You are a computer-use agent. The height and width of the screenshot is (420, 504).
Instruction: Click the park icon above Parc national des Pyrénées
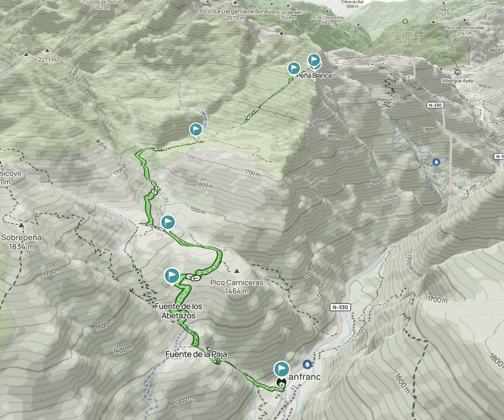tap(405, 22)
